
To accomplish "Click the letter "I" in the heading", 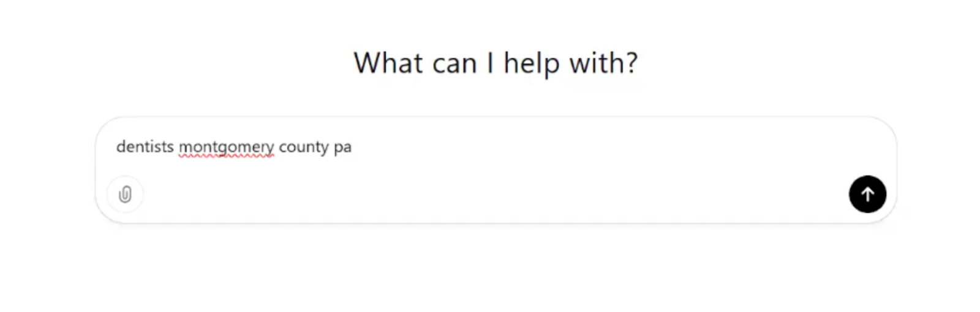I will pos(490,63).
